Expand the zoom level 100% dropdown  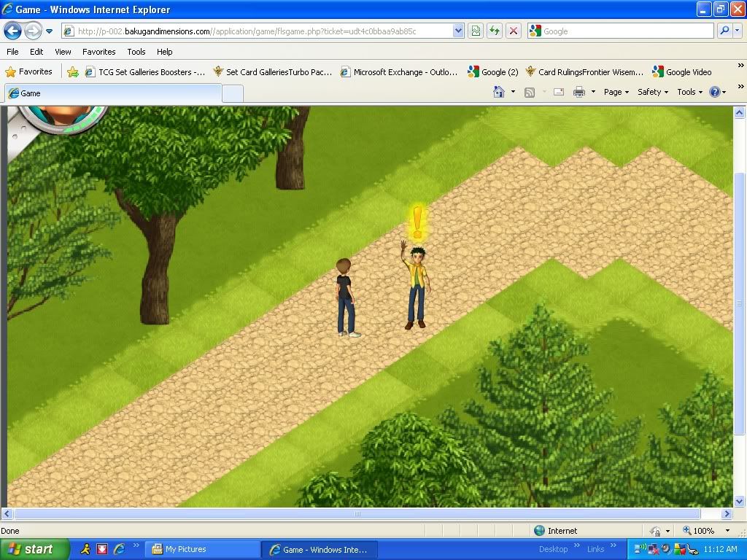click(x=727, y=531)
